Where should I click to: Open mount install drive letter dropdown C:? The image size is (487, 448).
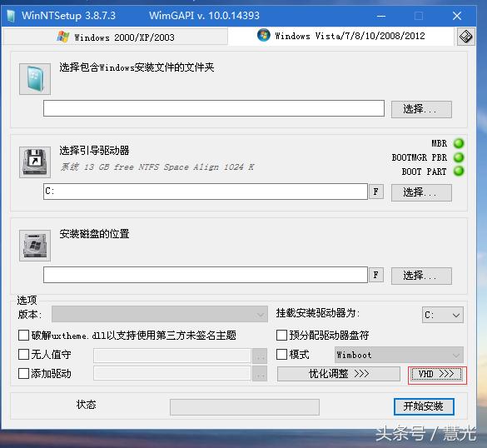click(x=442, y=315)
